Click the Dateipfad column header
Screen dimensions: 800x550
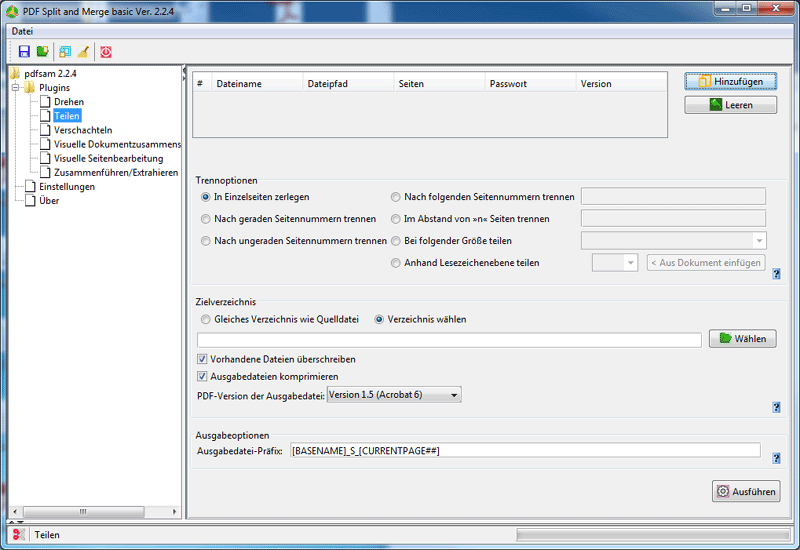pyautogui.click(x=348, y=84)
